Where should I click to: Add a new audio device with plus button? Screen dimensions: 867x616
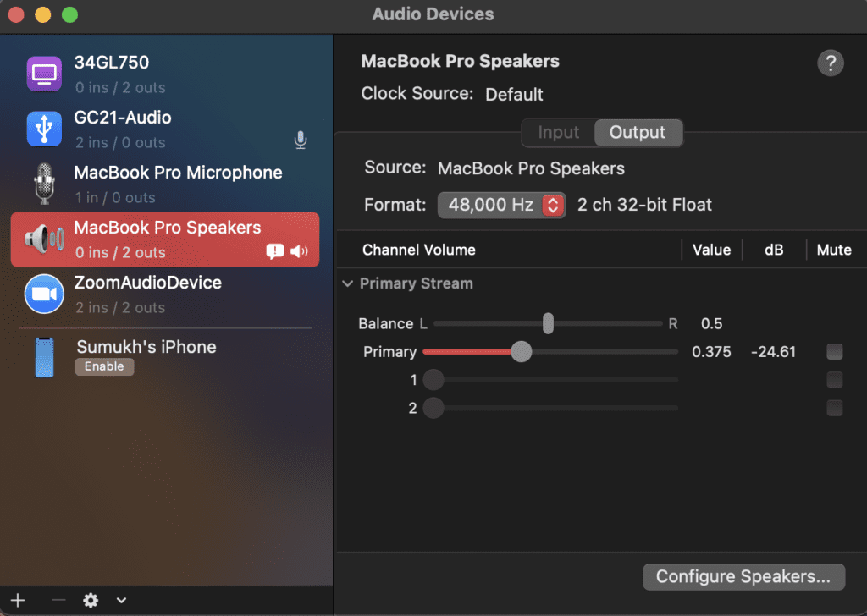tap(18, 600)
